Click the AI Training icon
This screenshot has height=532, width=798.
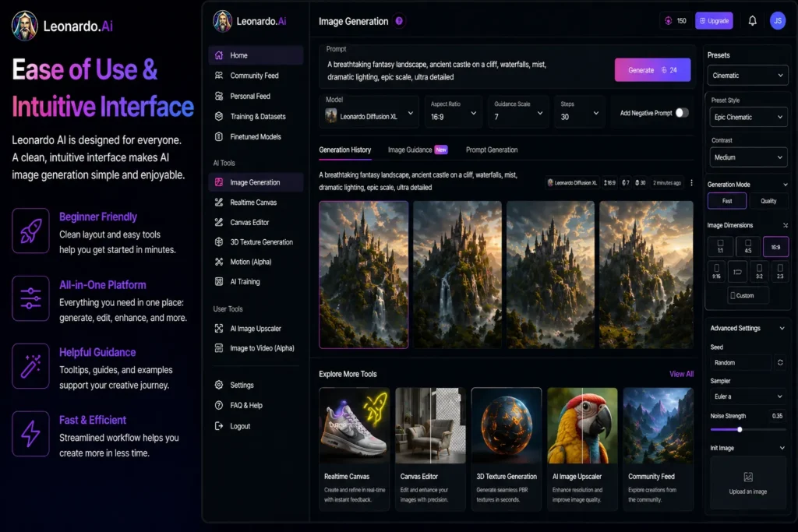pyautogui.click(x=219, y=281)
